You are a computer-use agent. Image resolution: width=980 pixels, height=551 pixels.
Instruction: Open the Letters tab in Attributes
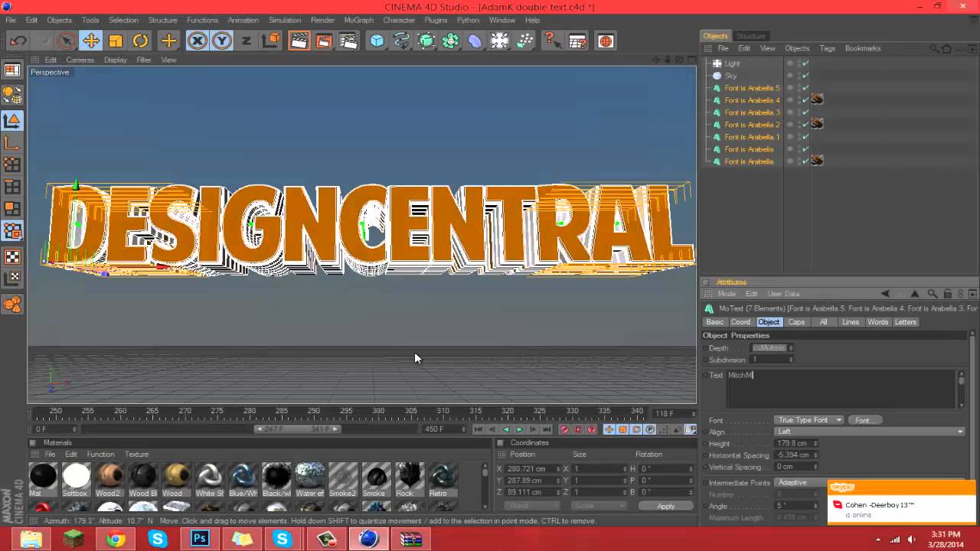(x=905, y=322)
